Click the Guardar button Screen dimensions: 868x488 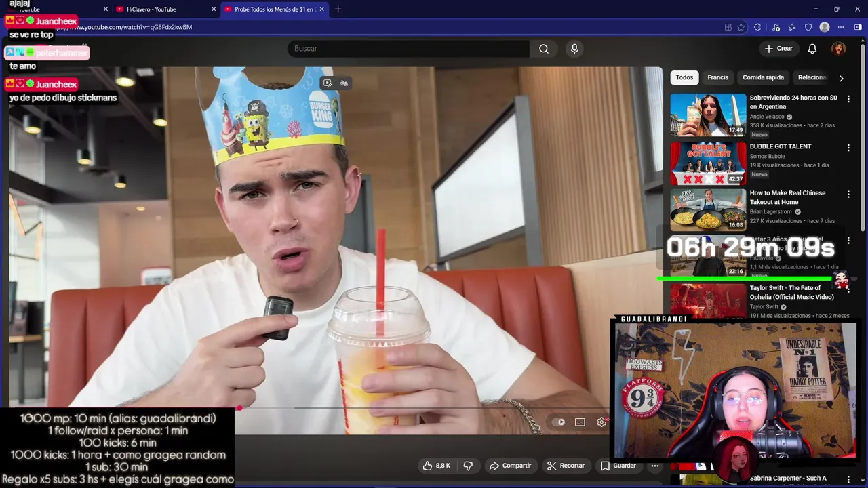618,466
